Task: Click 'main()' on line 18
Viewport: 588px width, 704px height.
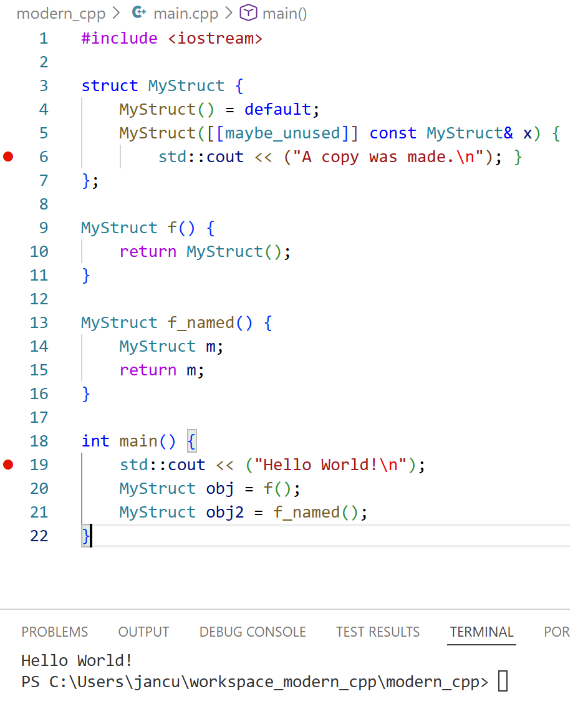Action: tap(147, 441)
